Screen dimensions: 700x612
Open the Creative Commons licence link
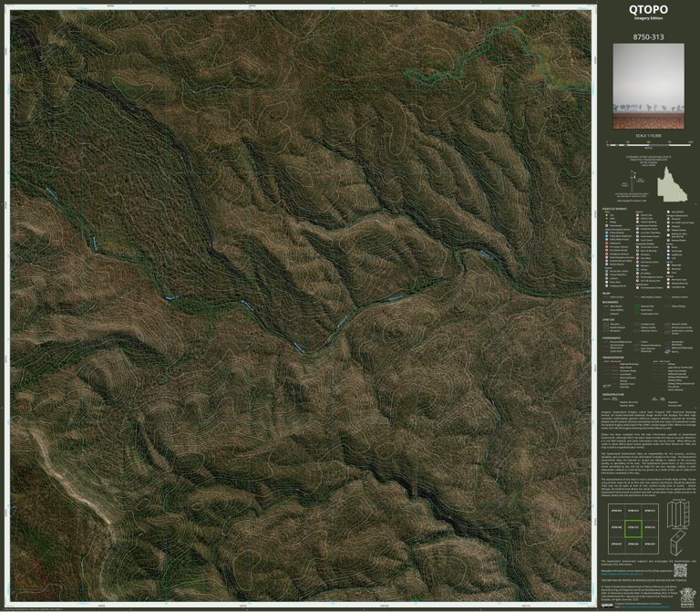(x=647, y=607)
